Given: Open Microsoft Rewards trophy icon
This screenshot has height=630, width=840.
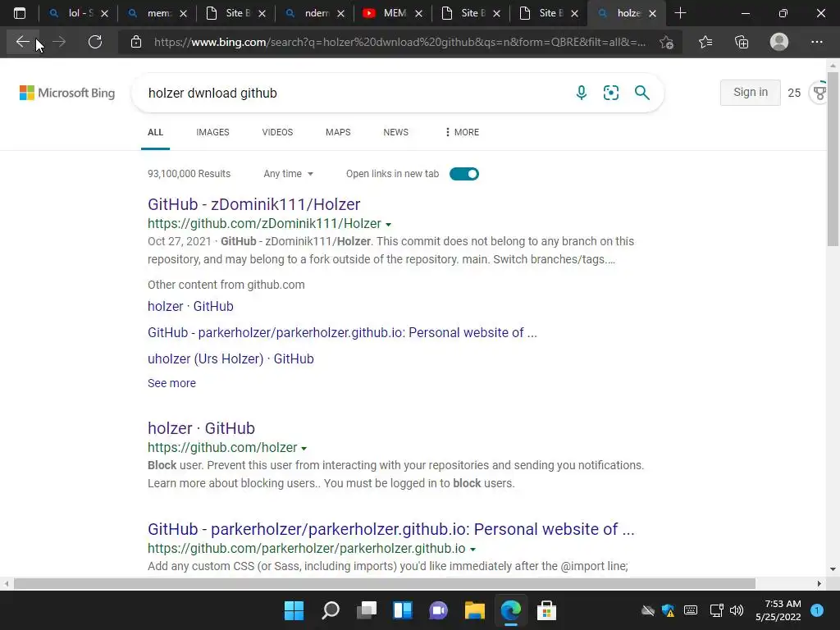Looking at the screenshot, I should click(819, 93).
